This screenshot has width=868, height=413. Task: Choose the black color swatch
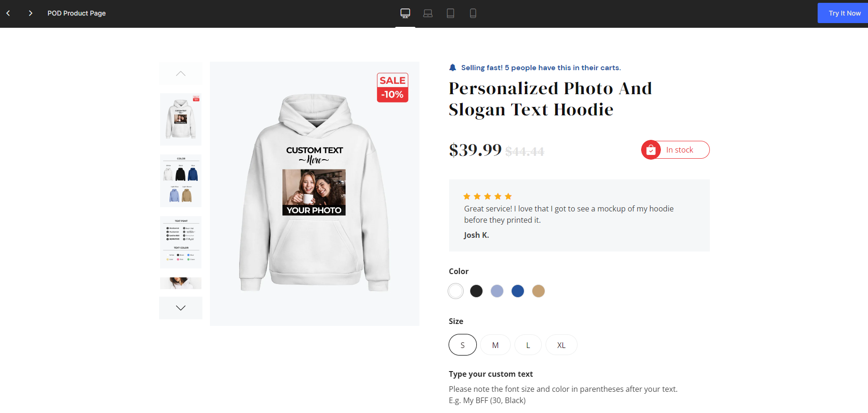[x=476, y=291]
